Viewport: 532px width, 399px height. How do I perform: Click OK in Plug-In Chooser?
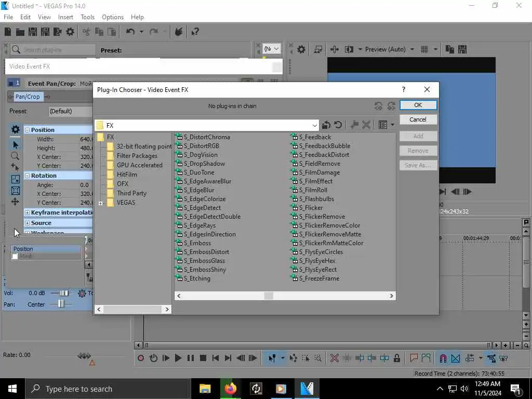tap(418, 105)
